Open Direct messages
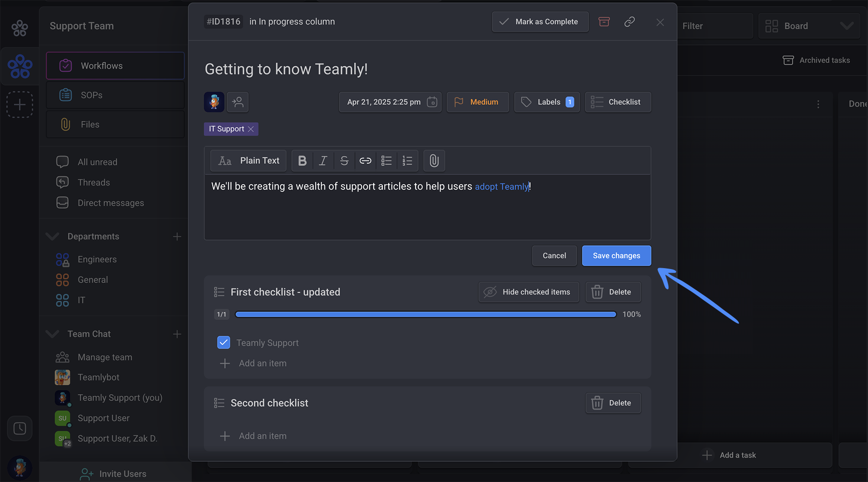The width and height of the screenshot is (868, 482). tap(111, 203)
